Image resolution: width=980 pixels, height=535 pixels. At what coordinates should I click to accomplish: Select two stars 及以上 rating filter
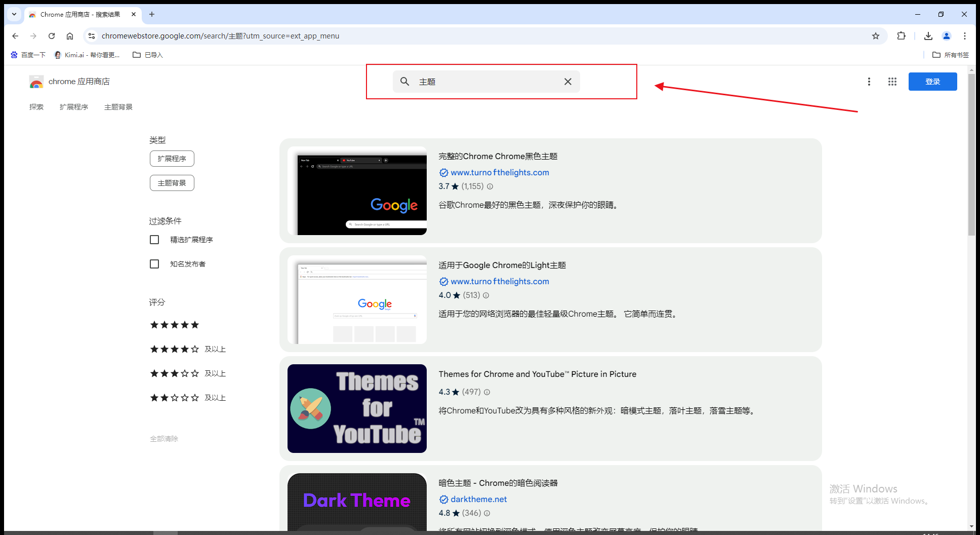[188, 398]
